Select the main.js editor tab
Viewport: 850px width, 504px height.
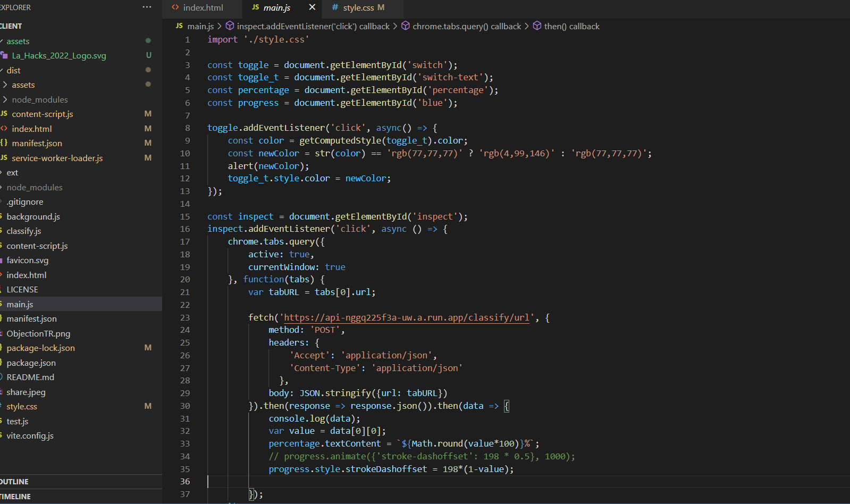276,7
